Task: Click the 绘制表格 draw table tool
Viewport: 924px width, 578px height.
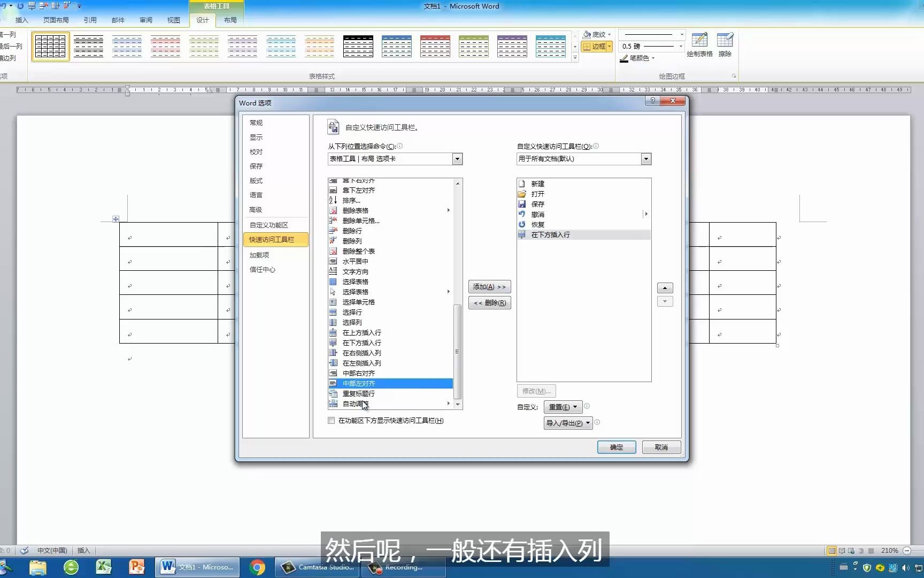Action: pyautogui.click(x=699, y=45)
